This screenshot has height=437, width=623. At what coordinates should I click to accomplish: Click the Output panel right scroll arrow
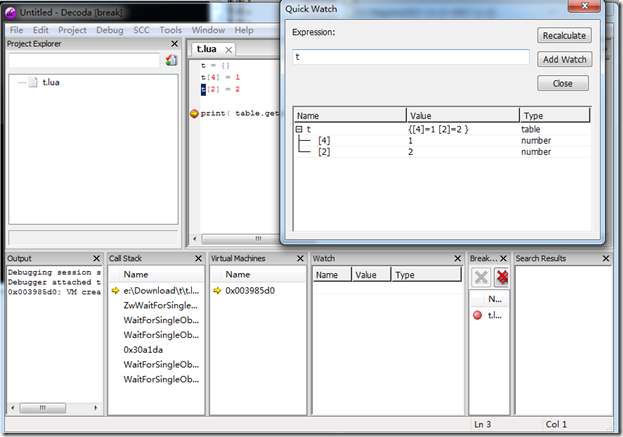tap(96, 408)
